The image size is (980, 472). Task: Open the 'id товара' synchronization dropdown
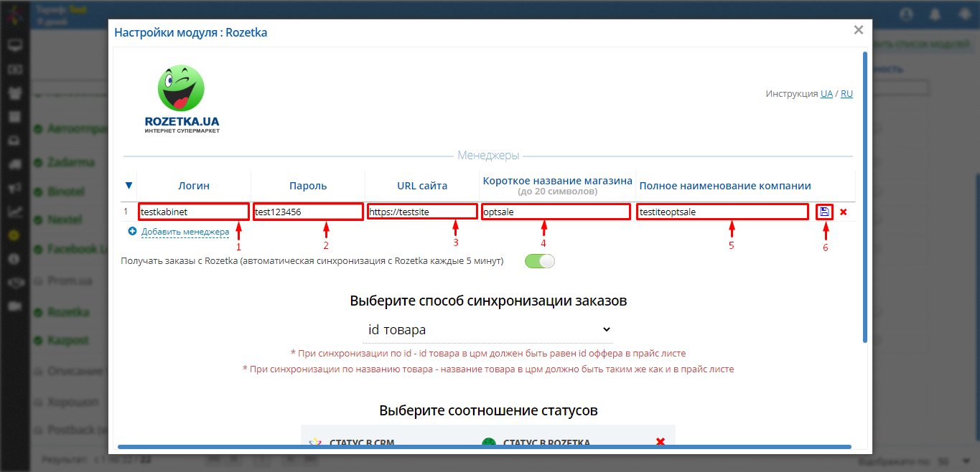[x=489, y=329]
